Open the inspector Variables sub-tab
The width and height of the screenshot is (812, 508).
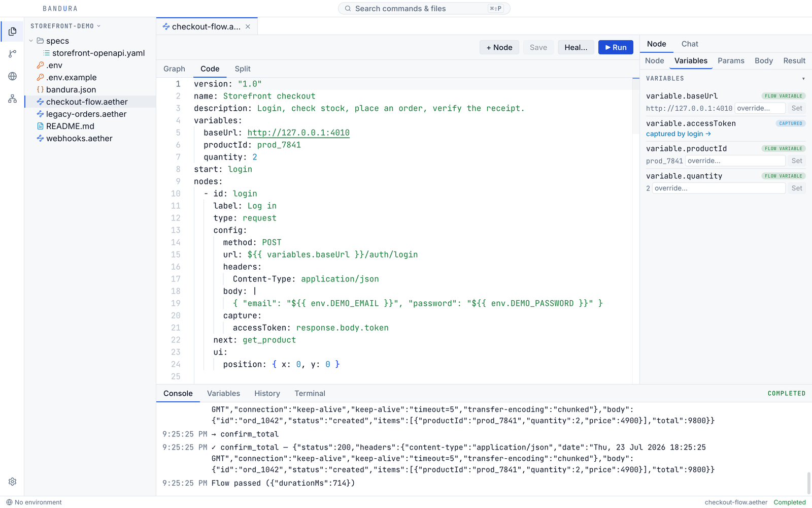pos(691,60)
